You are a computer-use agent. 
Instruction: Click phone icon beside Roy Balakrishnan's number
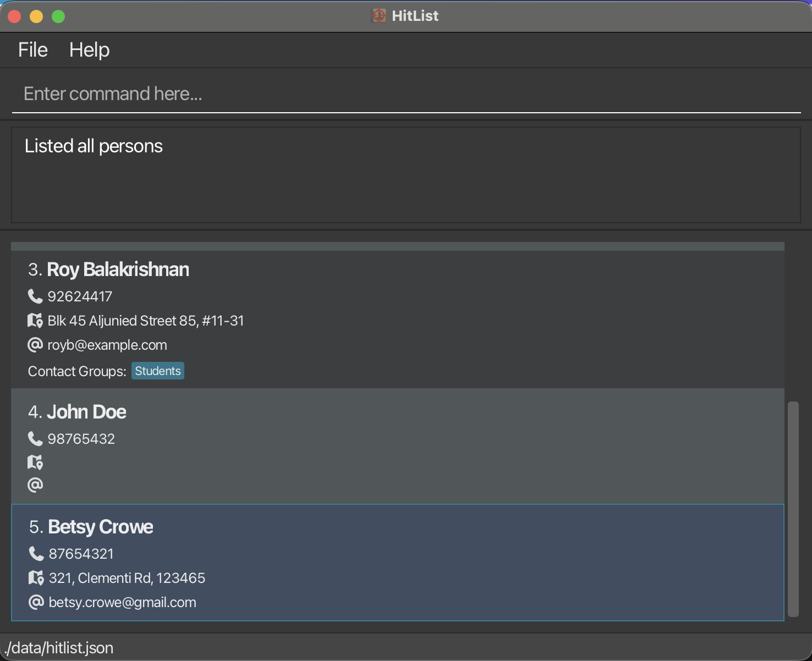[x=35, y=296]
